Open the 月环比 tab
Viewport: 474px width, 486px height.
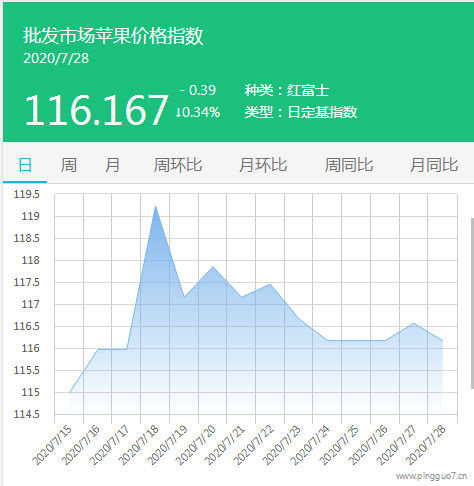coord(263,165)
